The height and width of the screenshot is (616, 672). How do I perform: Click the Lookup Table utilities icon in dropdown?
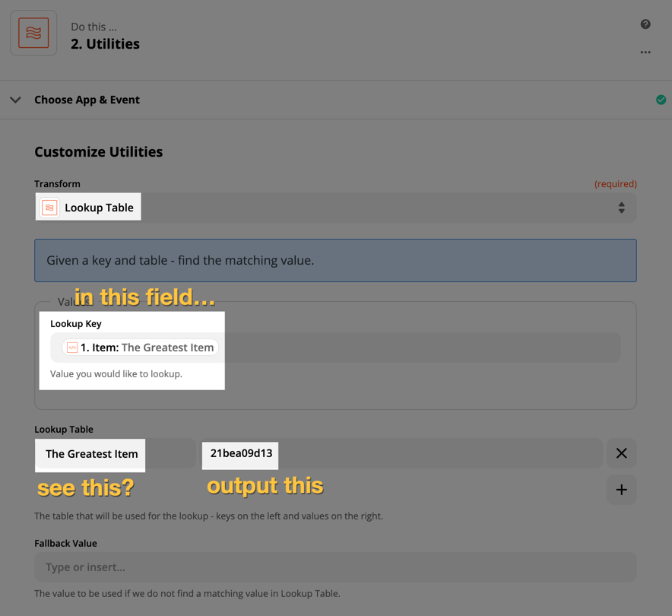(49, 208)
